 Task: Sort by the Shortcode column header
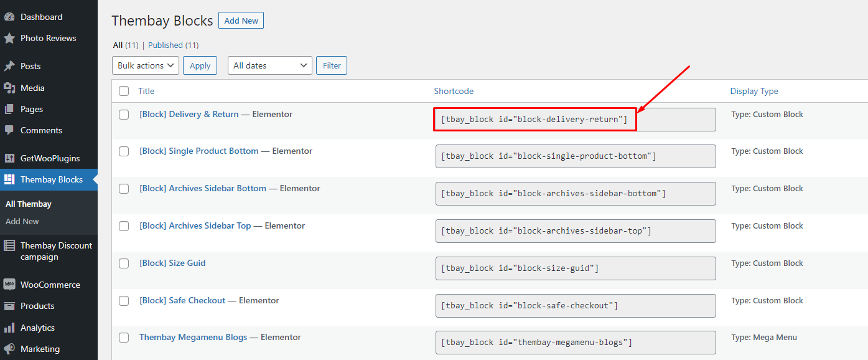point(454,91)
